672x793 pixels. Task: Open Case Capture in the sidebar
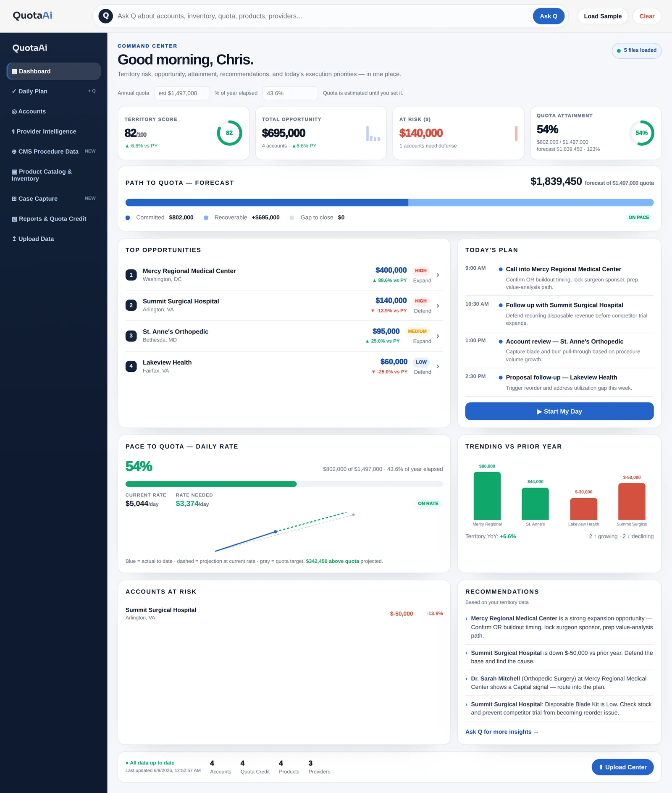point(54,199)
